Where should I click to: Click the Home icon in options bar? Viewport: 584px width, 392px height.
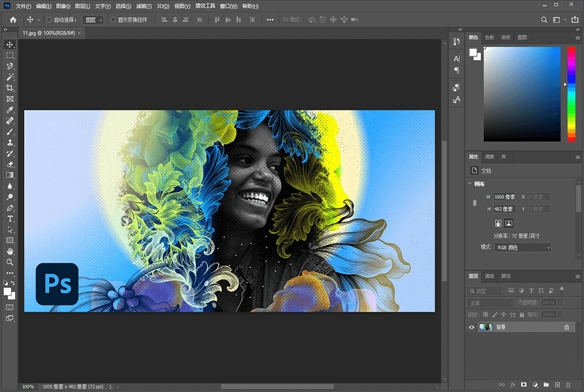[13, 20]
